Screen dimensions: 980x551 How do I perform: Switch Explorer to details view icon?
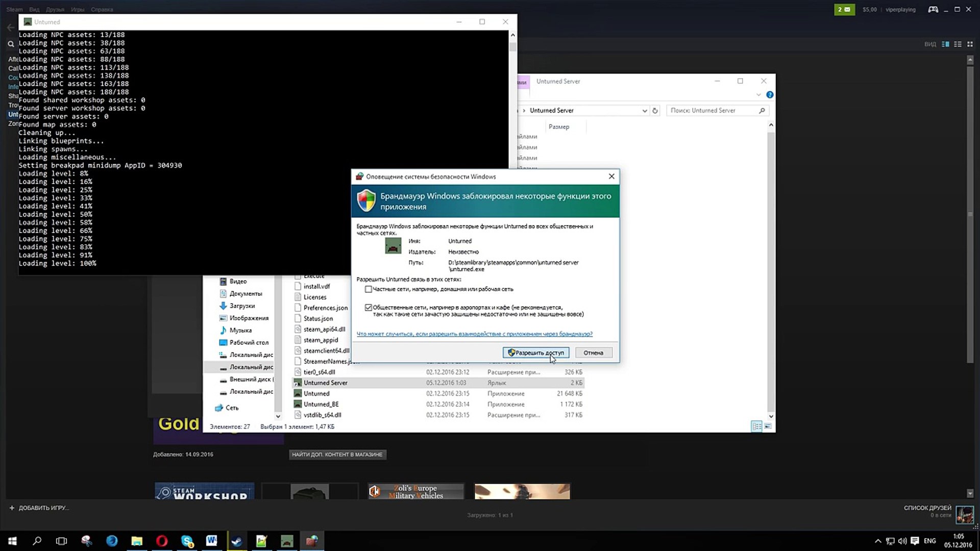pos(756,426)
